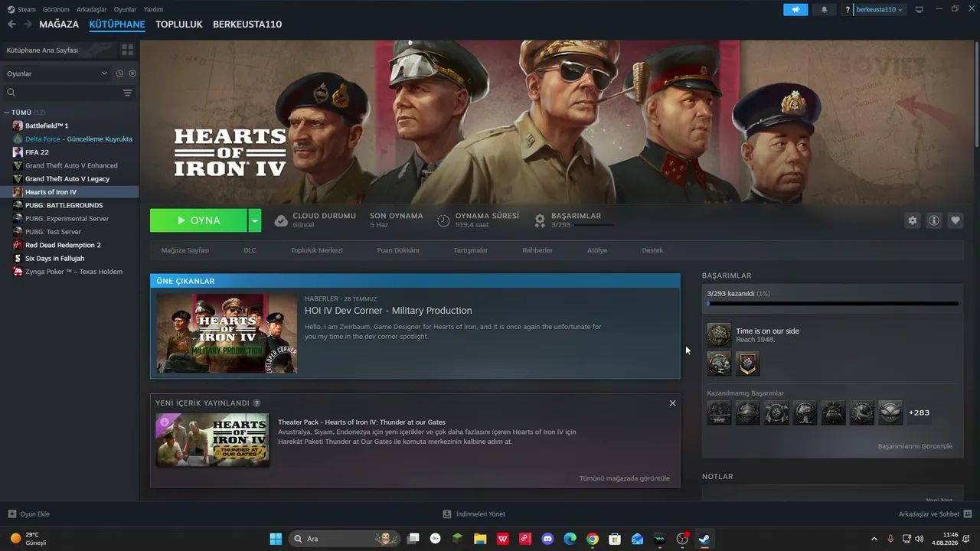Open the Atölye workshop link
This screenshot has height=551, width=980.
coord(597,250)
